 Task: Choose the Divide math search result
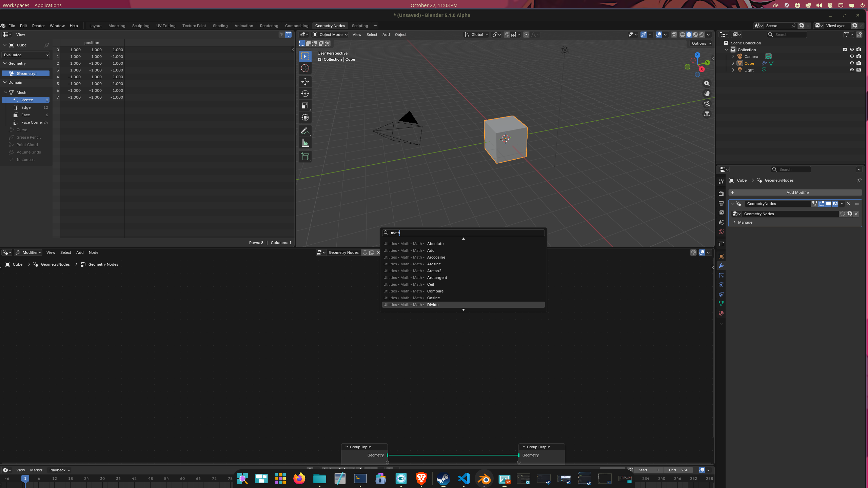click(463, 305)
